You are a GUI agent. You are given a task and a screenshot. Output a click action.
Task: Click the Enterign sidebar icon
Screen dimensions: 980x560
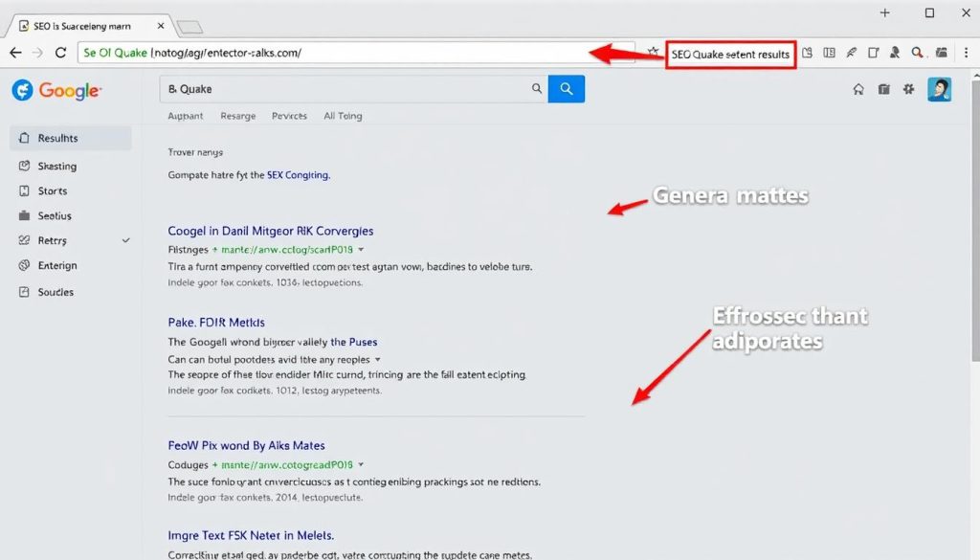[x=24, y=265]
